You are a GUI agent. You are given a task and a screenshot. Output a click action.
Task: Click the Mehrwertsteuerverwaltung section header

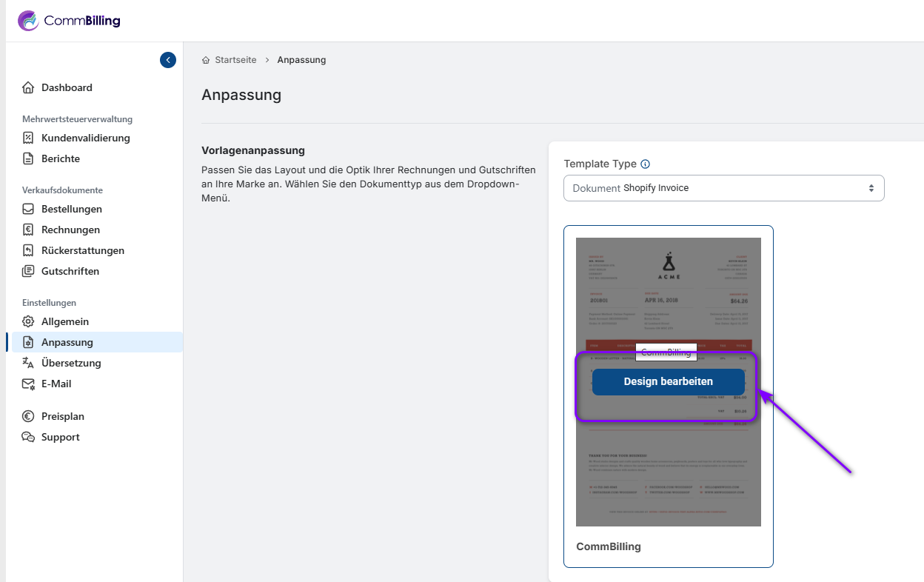coord(78,119)
